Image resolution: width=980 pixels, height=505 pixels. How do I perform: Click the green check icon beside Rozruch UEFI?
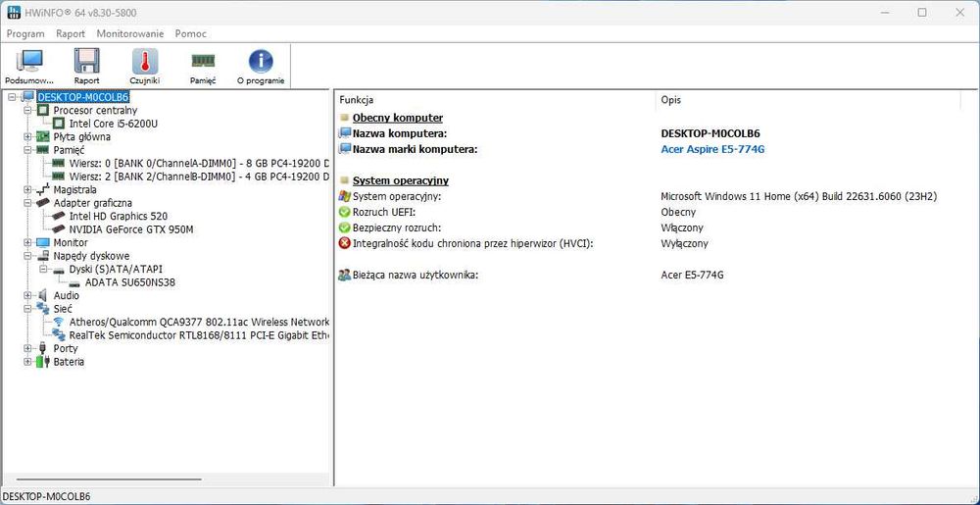click(x=344, y=212)
